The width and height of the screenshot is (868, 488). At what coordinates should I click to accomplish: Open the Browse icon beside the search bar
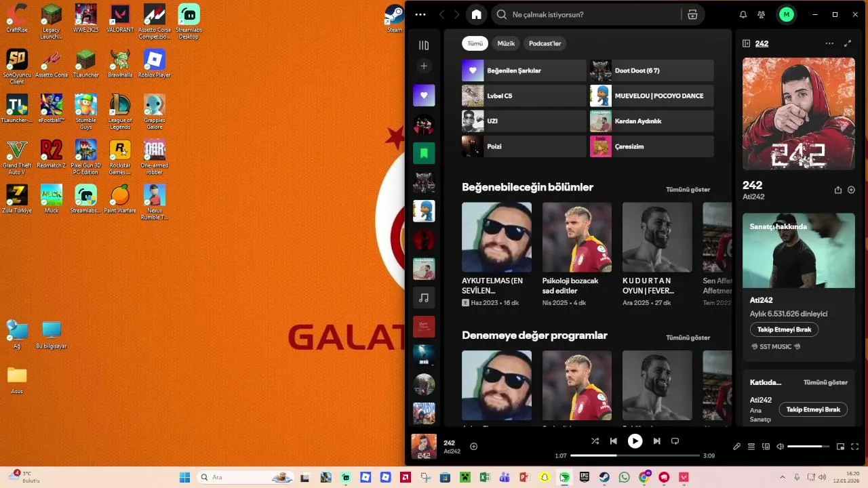pos(692,14)
